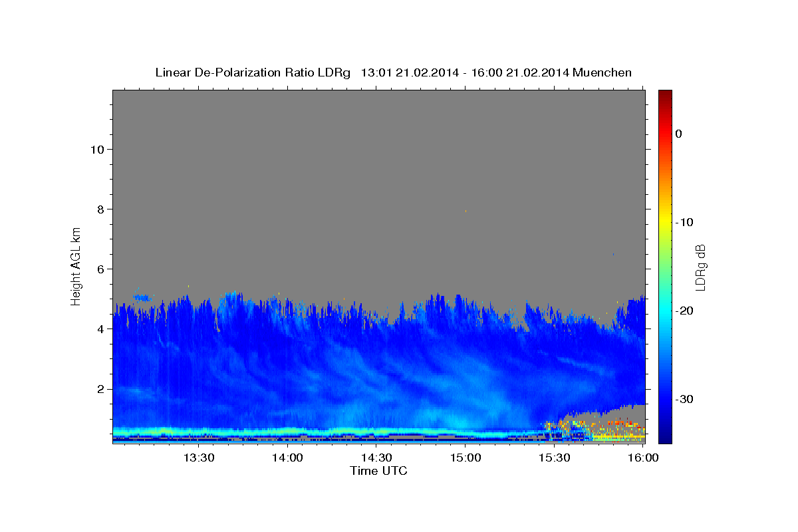Click the colorbar value -10
The height and width of the screenshot is (532, 798).
[684, 222]
